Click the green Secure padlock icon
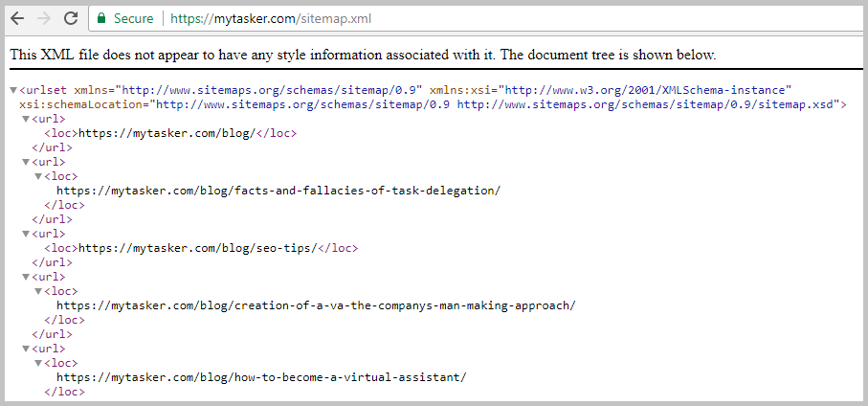This screenshot has height=406, width=868. (101, 18)
